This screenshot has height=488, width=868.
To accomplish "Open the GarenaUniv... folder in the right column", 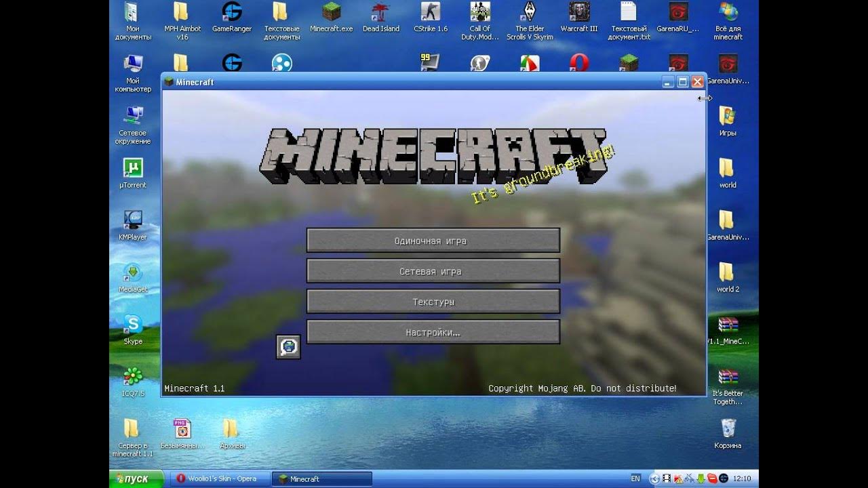I will point(728,226).
